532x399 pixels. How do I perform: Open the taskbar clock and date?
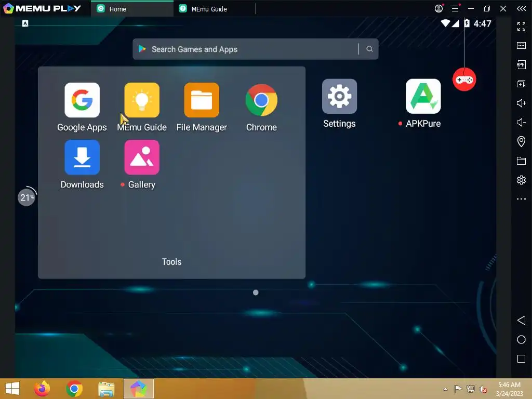(x=509, y=389)
